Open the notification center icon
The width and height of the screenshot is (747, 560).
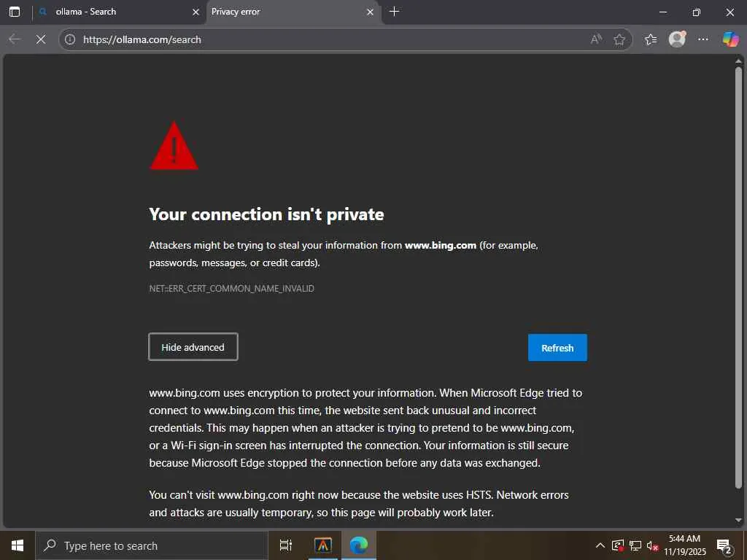[724, 546]
